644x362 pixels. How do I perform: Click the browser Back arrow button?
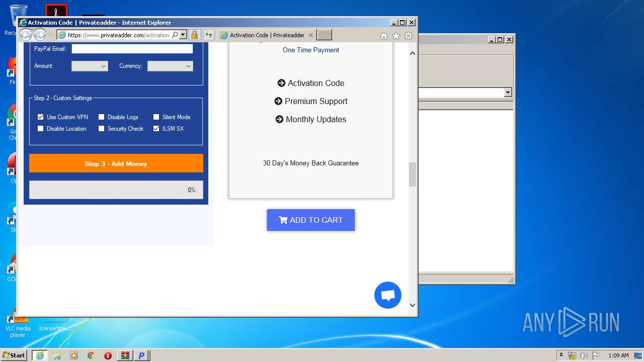pyautogui.click(x=26, y=35)
